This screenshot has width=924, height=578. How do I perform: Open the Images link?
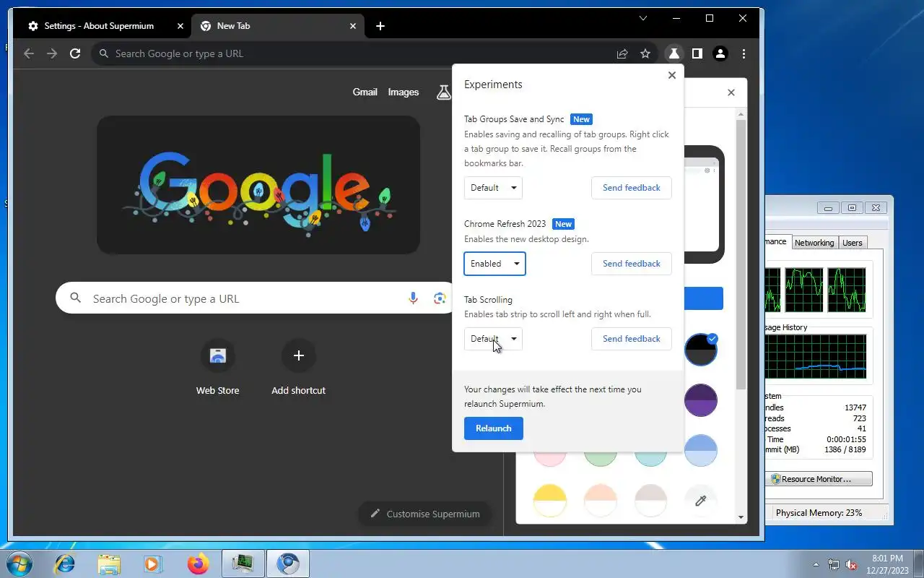(x=404, y=92)
